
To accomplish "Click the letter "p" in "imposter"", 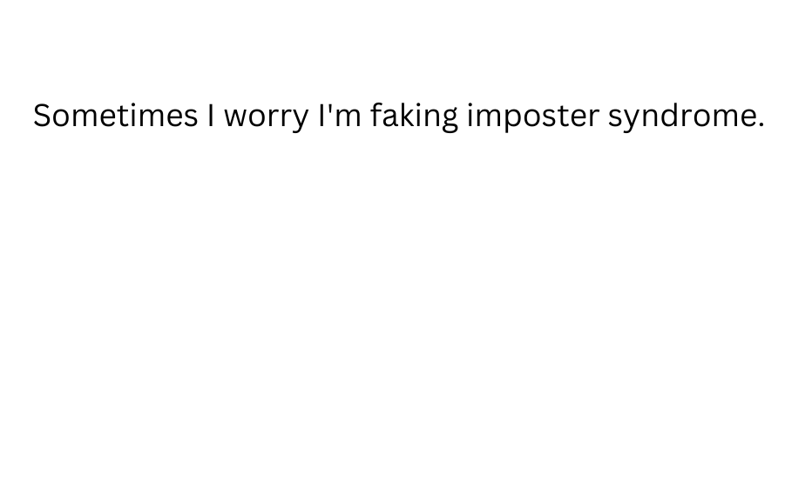I will click(514, 120).
